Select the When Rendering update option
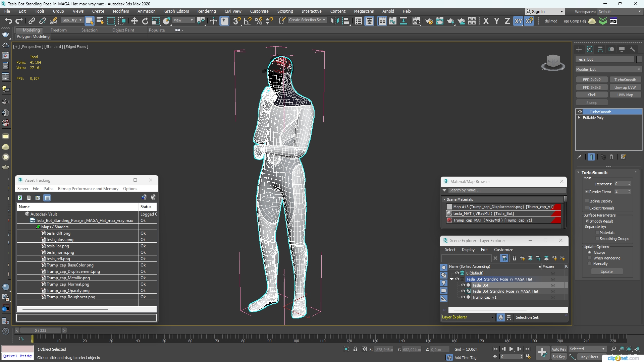 pyautogui.click(x=590, y=258)
